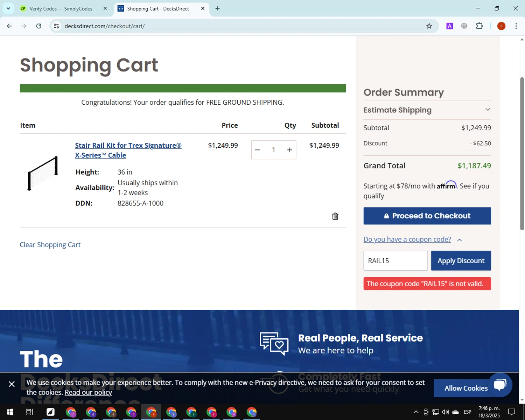This screenshot has width=525, height=420.
Task: Go back to the previous page
Action: click(9, 26)
